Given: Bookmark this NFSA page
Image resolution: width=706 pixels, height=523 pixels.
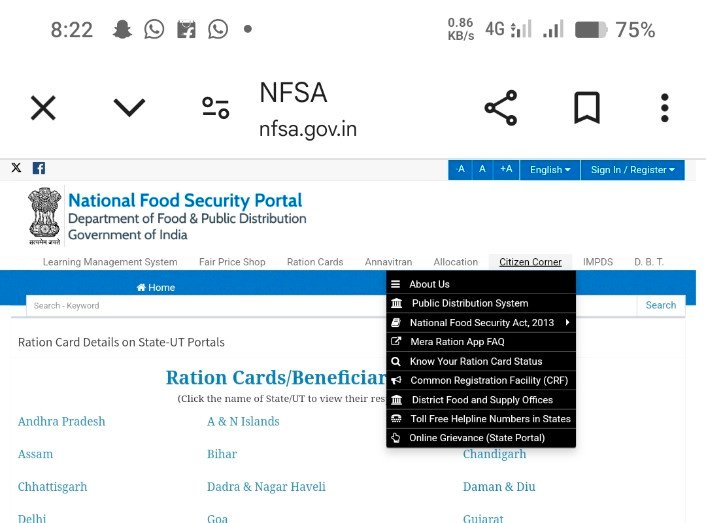Looking at the screenshot, I should tap(587, 108).
